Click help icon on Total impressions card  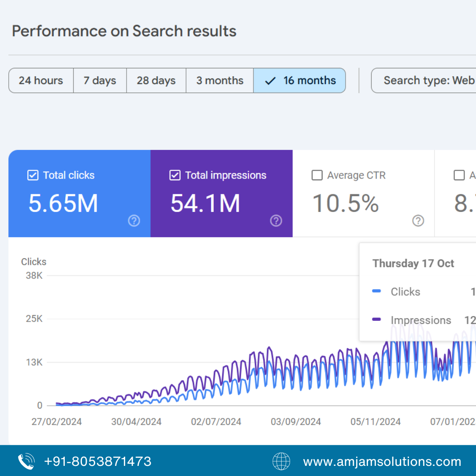(276, 221)
